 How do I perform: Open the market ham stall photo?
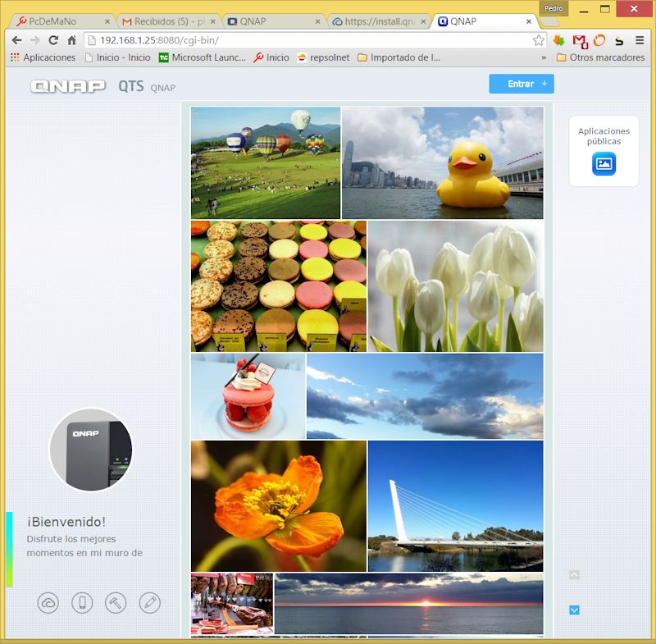[x=232, y=604]
